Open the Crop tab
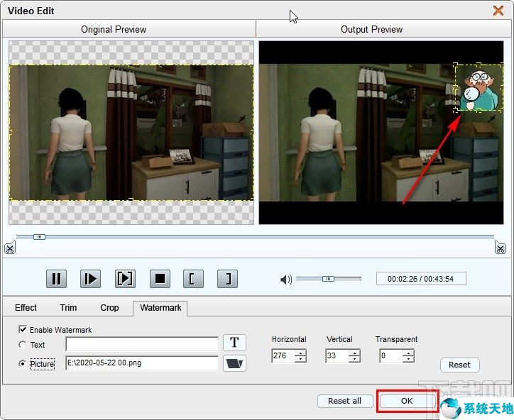The width and height of the screenshot is (514, 420). pos(109,308)
